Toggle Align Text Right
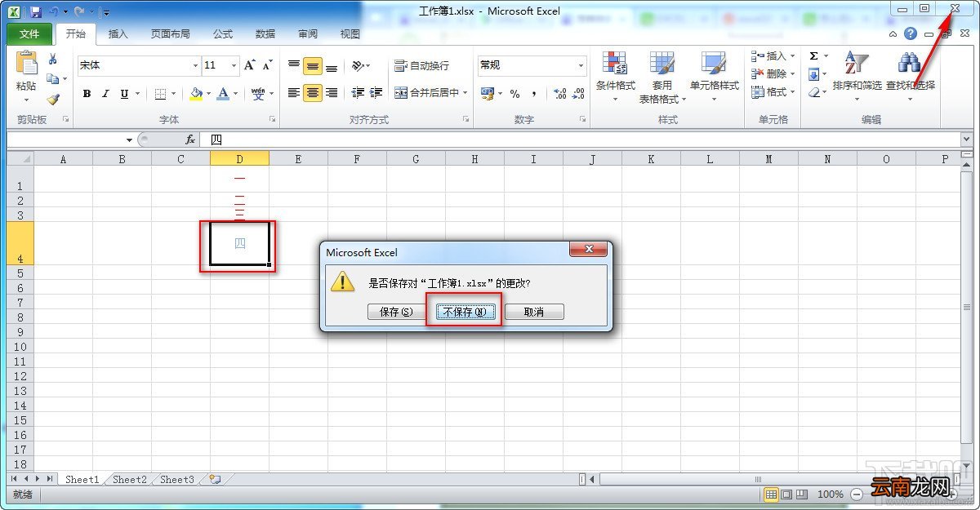Viewport: 980px width, 510px height. pyautogui.click(x=332, y=93)
